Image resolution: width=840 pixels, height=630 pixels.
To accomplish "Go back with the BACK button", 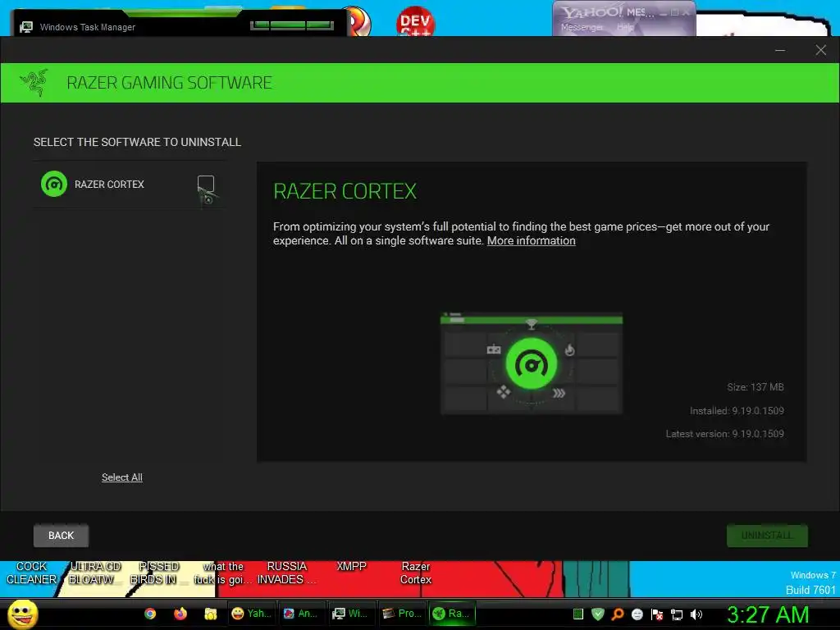I will [61, 535].
